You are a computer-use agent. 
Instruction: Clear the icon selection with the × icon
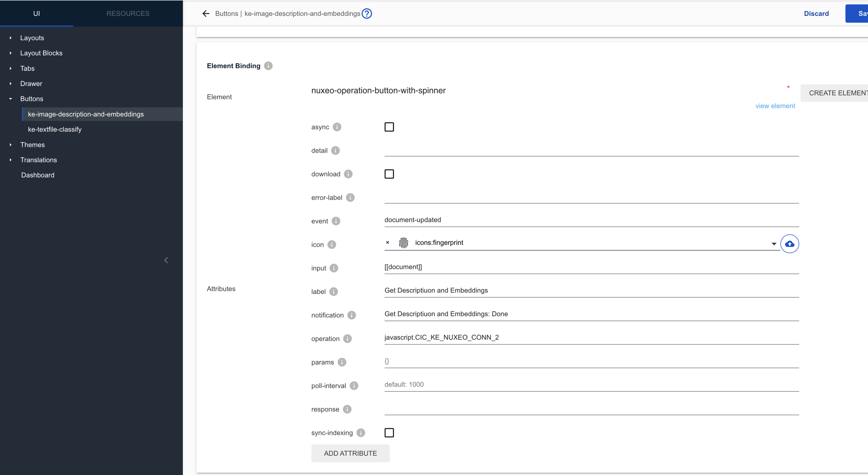coord(387,243)
